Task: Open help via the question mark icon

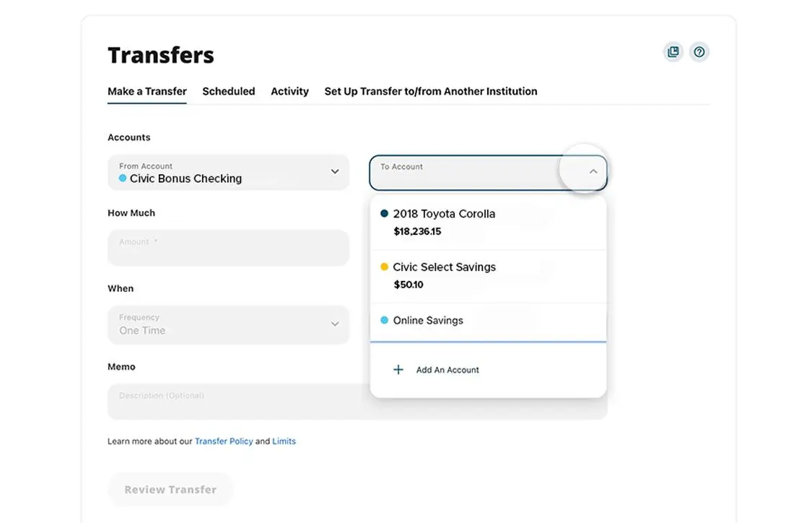Action: [699, 52]
